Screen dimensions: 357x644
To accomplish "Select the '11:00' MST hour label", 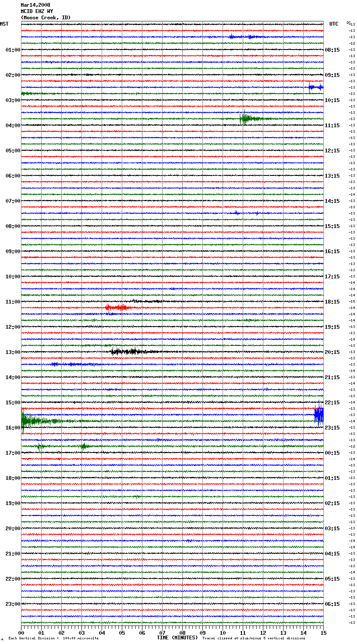I will pos(13,302).
